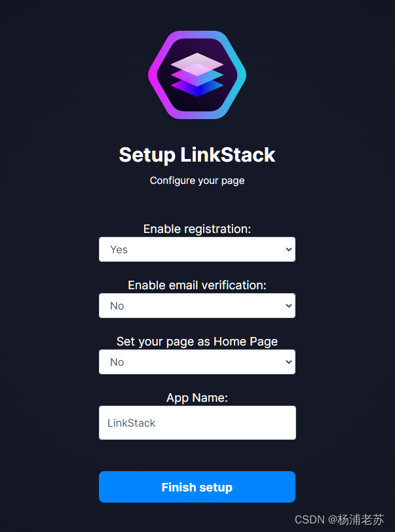Open the Enable email verification dropdown
This screenshot has height=532, width=395.
197,306
